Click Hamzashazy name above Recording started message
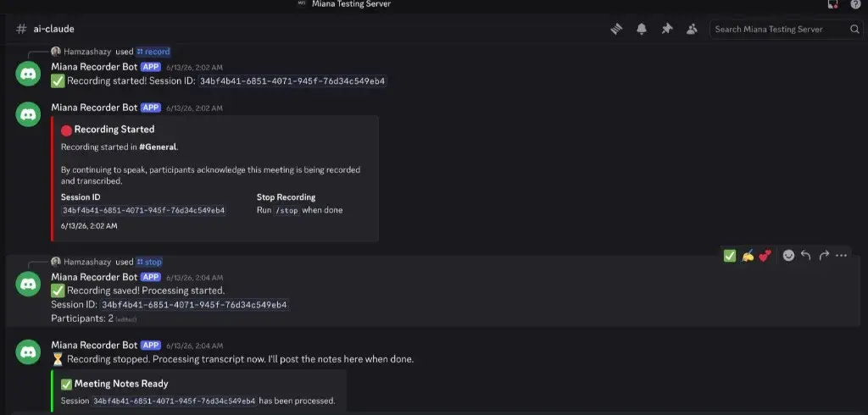This screenshot has height=415, width=868. click(87, 52)
